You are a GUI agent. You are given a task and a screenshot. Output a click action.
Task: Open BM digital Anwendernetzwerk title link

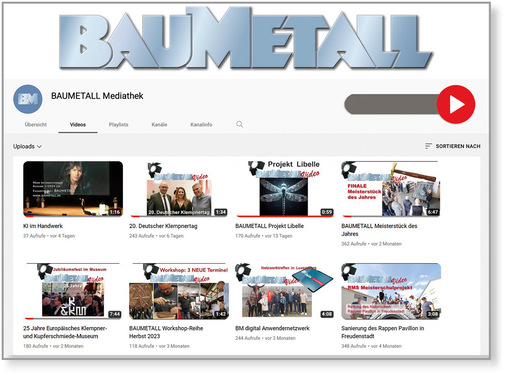(272, 328)
